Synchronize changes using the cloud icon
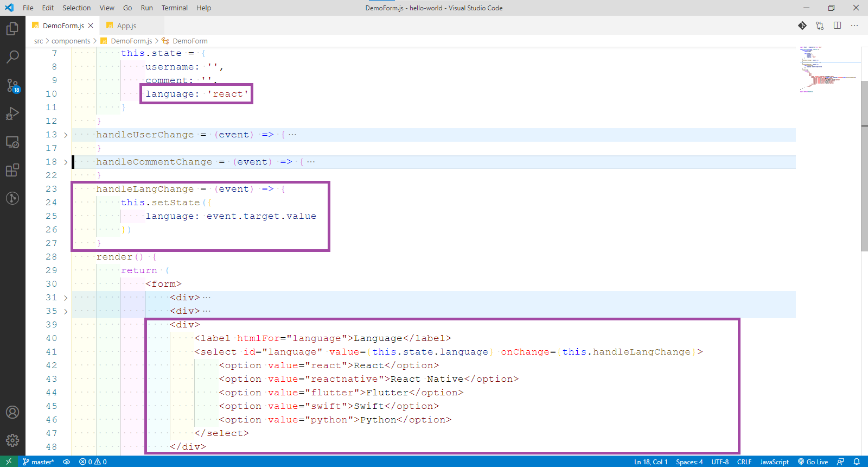Screen dimensions: 868x467 click(x=67, y=462)
